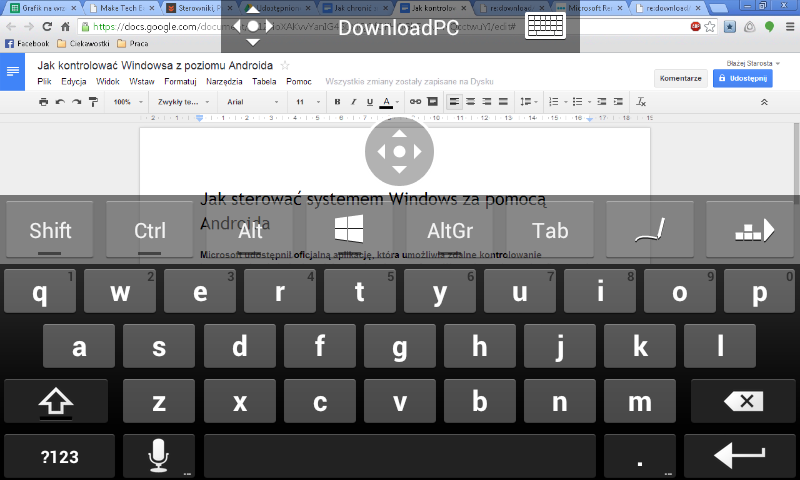This screenshot has width=800, height=480.
Task: Toggle the Ctrl modifier key
Action: (149, 230)
